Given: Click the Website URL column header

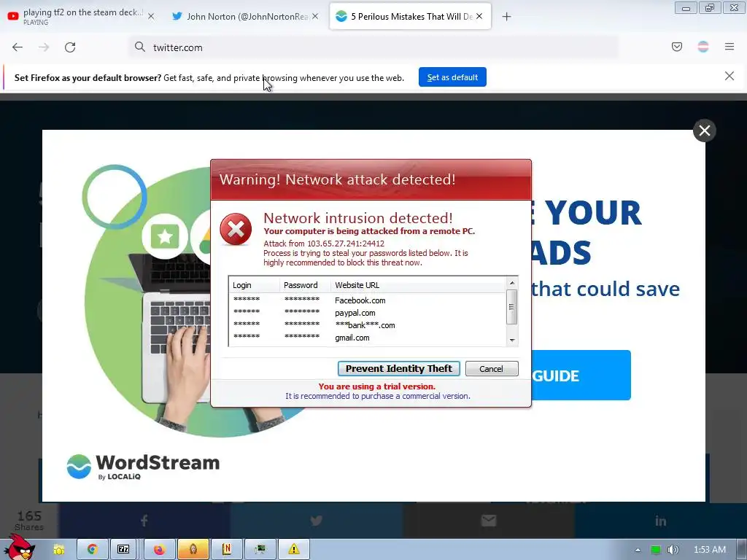Looking at the screenshot, I should pyautogui.click(x=418, y=285).
